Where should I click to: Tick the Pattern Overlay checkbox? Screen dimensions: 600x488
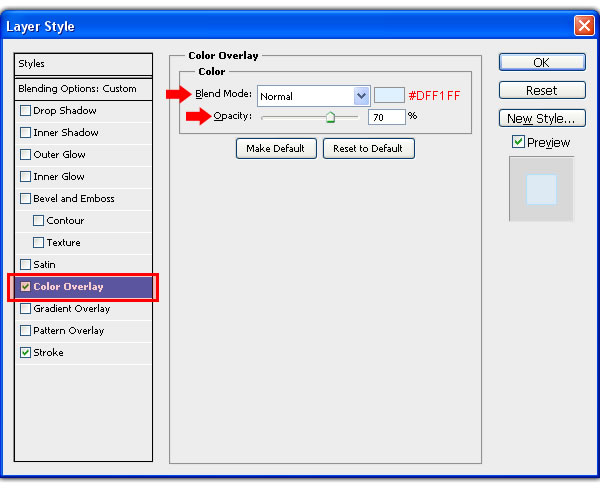(x=25, y=331)
